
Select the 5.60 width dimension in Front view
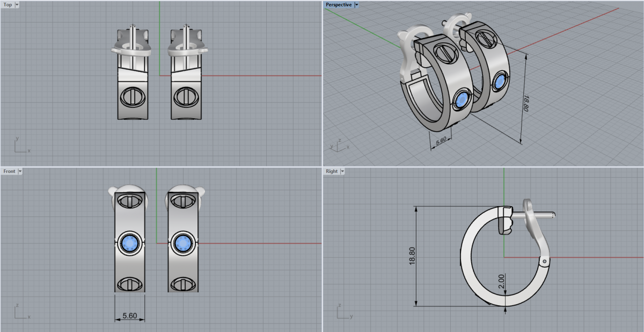tap(129, 316)
